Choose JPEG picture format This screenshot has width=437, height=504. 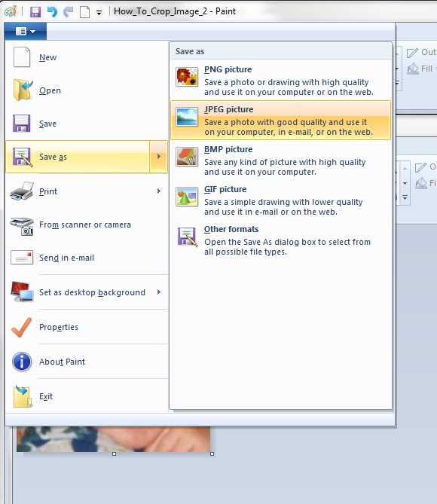coord(281,121)
